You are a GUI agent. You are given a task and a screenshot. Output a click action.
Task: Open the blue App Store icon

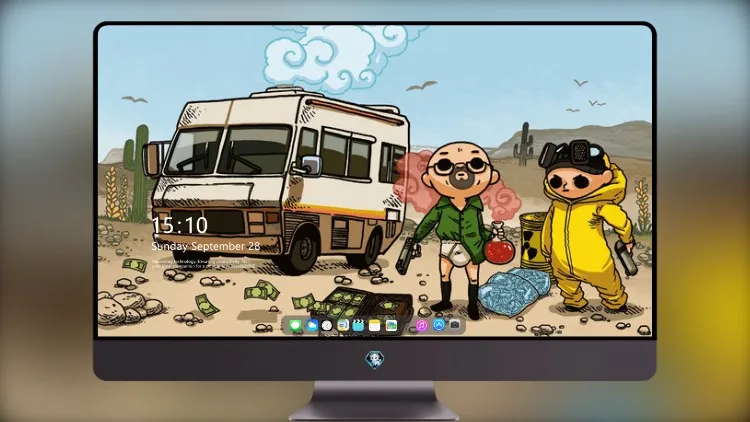click(439, 325)
